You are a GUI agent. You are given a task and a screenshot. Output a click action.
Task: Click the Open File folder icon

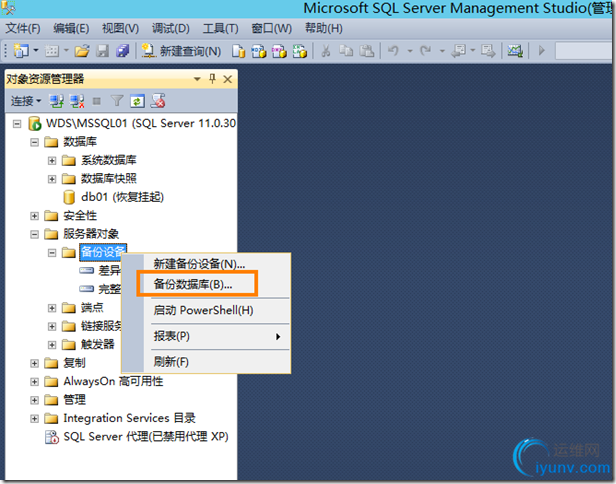(82, 51)
